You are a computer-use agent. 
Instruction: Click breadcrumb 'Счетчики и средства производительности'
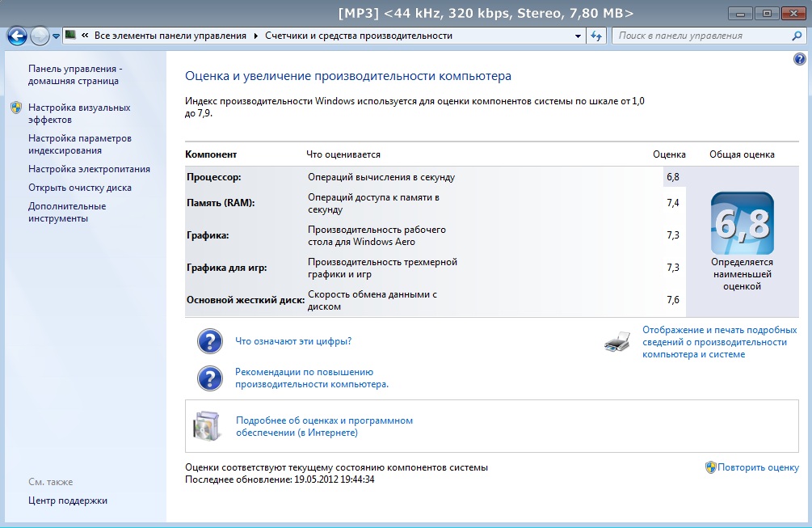pyautogui.click(x=359, y=36)
